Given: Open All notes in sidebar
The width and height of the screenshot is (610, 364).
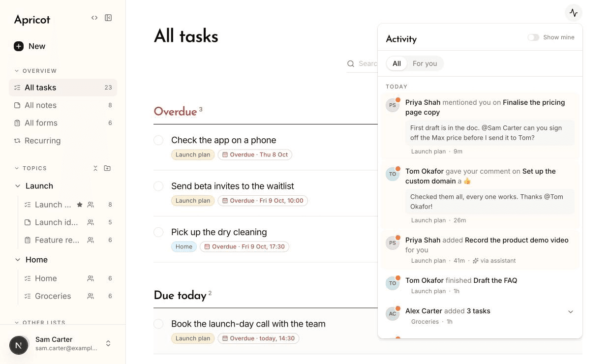Looking at the screenshot, I should click(x=63, y=105).
